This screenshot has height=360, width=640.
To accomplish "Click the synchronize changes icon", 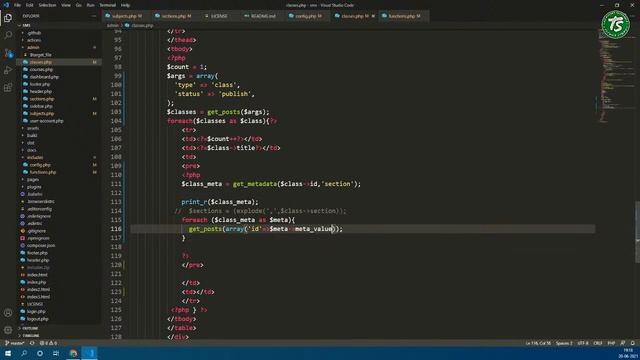I will pyautogui.click(x=32, y=343).
